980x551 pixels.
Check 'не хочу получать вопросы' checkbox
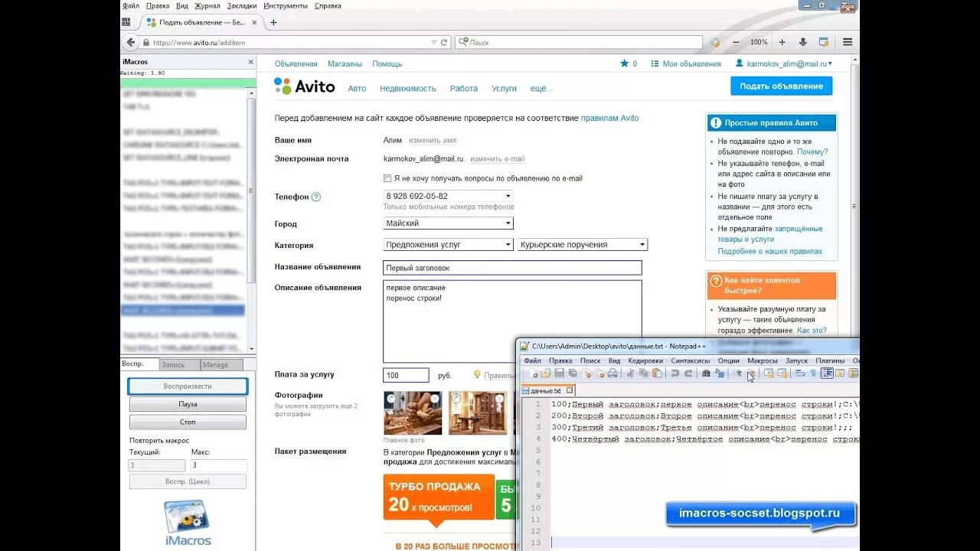click(x=387, y=178)
